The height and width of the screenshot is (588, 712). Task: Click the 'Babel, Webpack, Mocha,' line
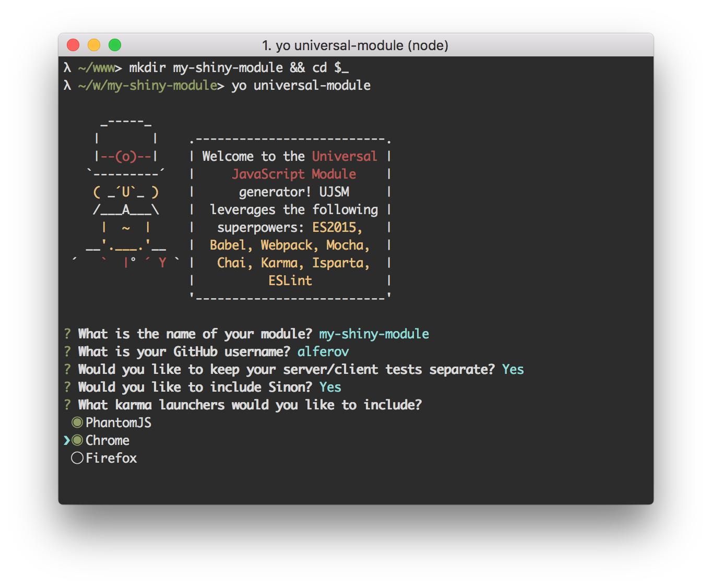(x=290, y=245)
